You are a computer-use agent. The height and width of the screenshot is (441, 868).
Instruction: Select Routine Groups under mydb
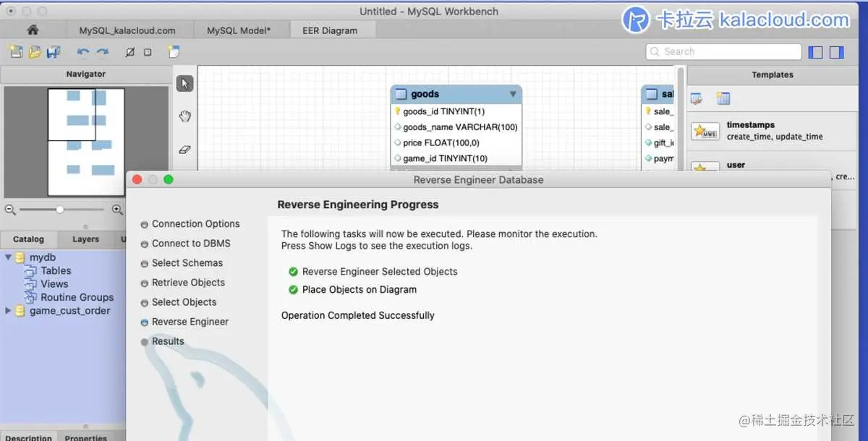77,297
